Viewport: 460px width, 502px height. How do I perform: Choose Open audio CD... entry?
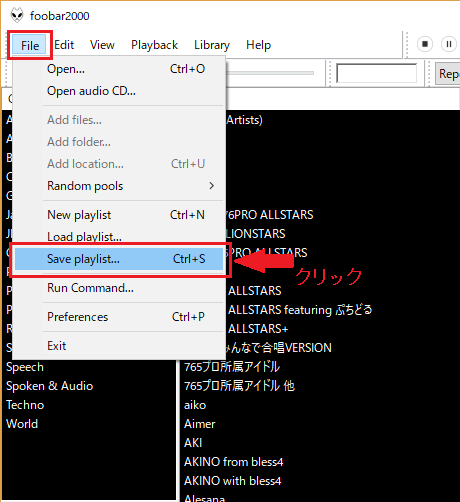[x=119, y=91]
